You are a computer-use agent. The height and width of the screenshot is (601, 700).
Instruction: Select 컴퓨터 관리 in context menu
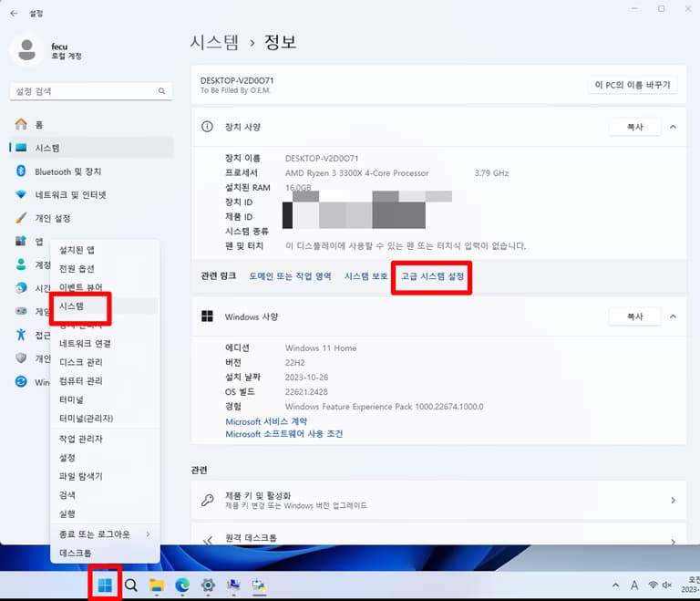point(106,381)
